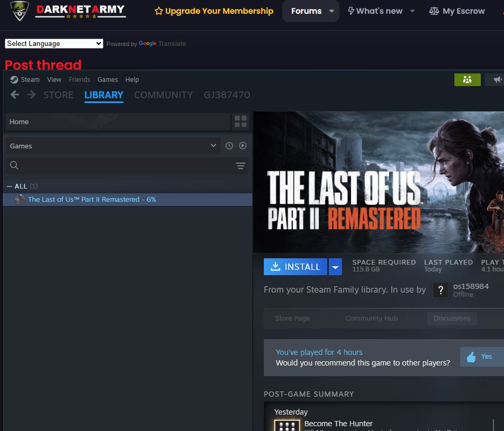Switch to the STORE tab

[59, 95]
